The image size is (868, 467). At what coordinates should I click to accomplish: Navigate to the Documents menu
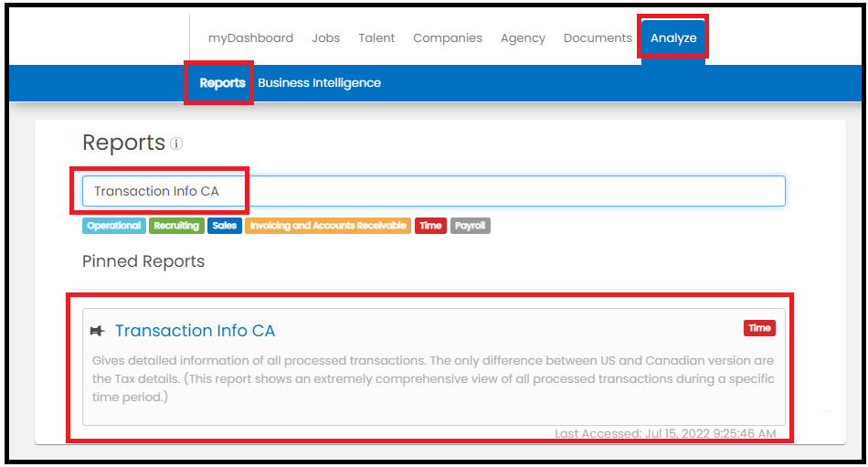tap(598, 38)
